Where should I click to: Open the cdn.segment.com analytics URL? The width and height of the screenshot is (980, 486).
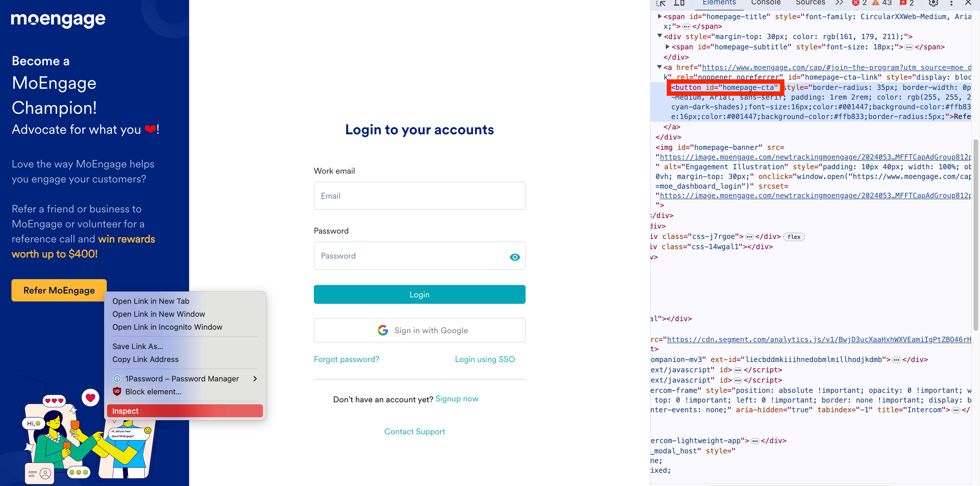pyautogui.click(x=819, y=339)
